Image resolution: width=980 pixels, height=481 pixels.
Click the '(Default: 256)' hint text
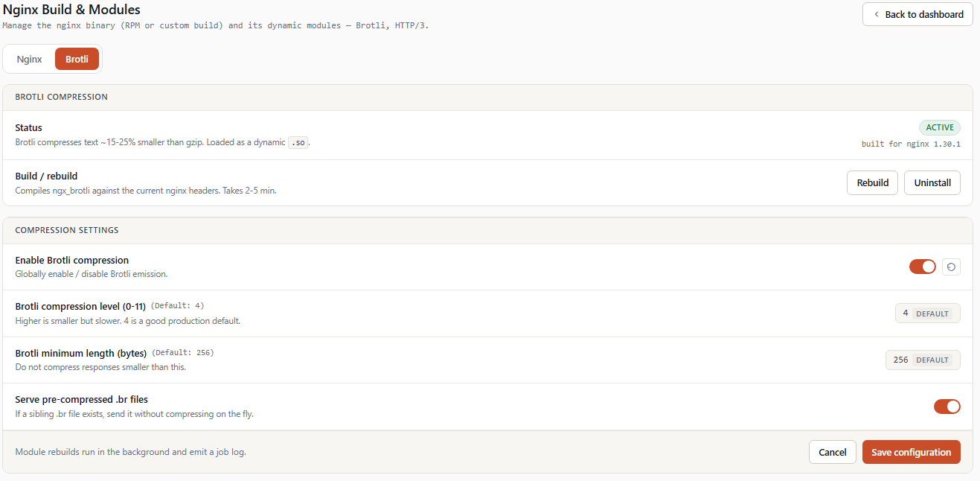[183, 353]
